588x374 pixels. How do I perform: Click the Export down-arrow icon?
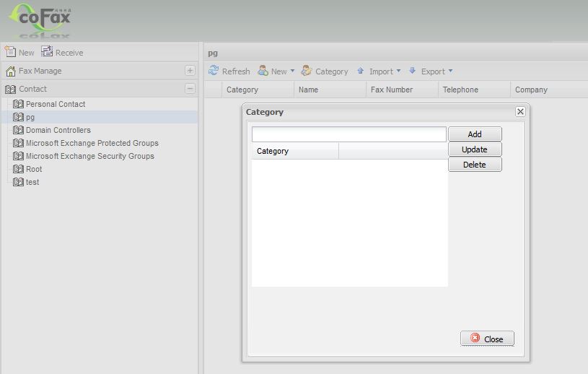tap(412, 71)
